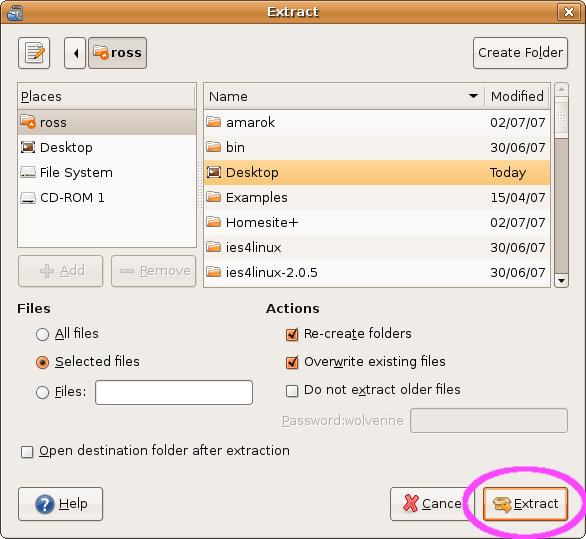Open the Help button
The image size is (586, 539).
pyautogui.click(x=60, y=504)
